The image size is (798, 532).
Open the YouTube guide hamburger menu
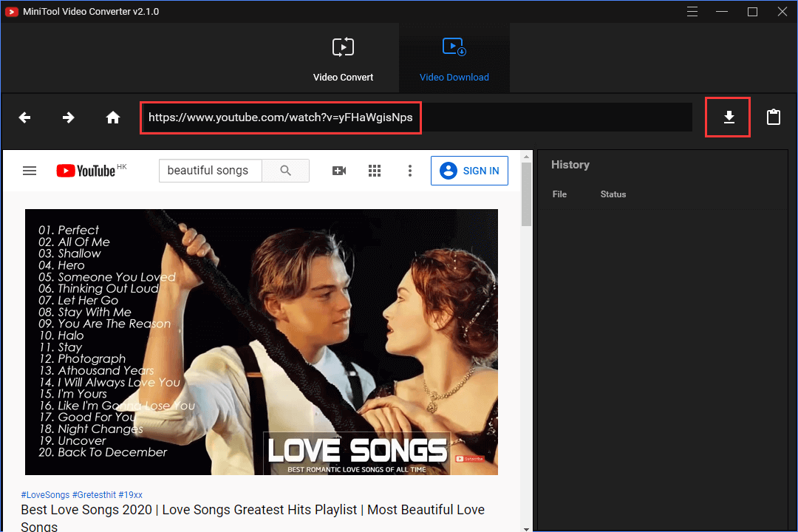click(30, 170)
